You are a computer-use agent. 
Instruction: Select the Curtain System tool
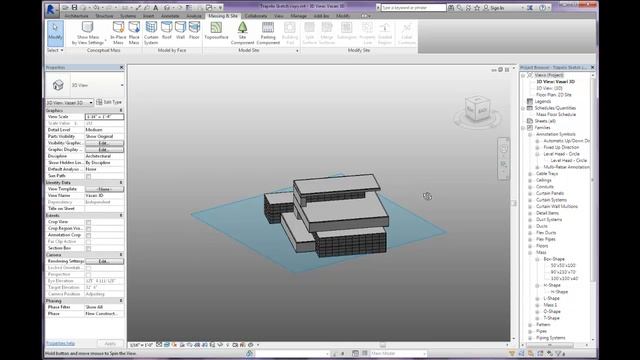(x=151, y=33)
